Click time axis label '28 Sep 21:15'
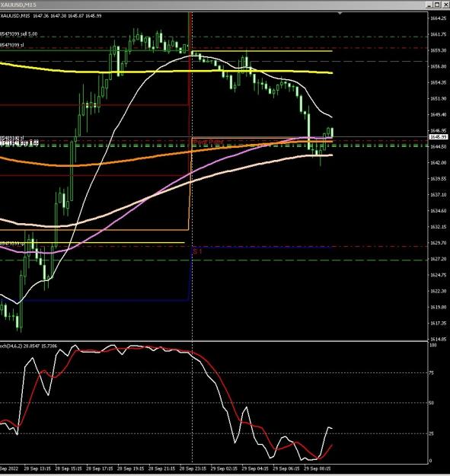Viewport: 450px width, 476px height. tap(161, 468)
